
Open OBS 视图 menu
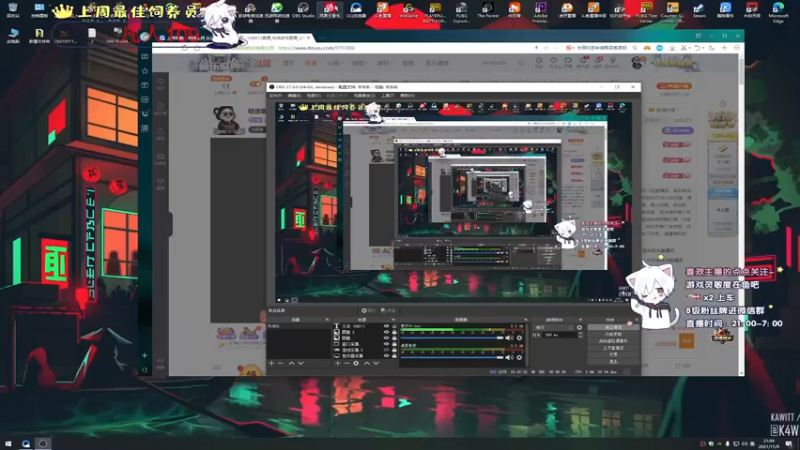coord(313,95)
